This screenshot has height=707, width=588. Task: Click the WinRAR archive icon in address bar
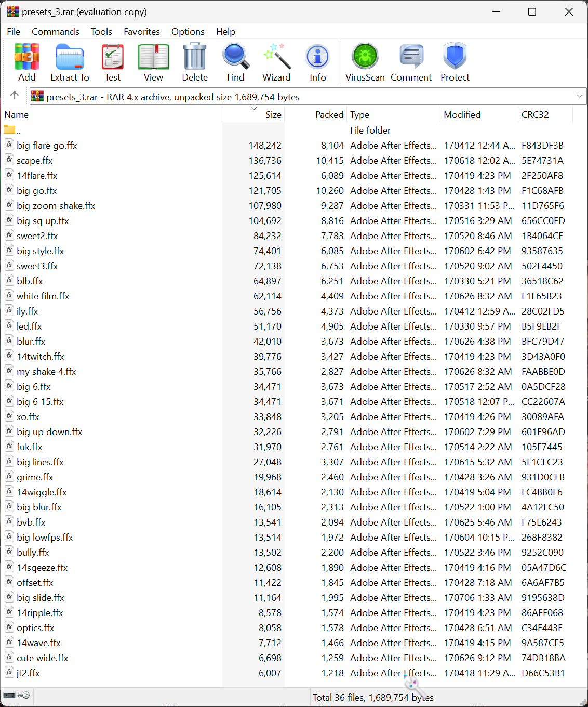click(x=37, y=96)
